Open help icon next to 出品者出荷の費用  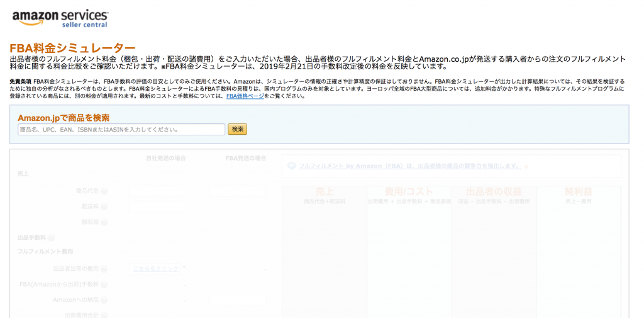(104, 269)
